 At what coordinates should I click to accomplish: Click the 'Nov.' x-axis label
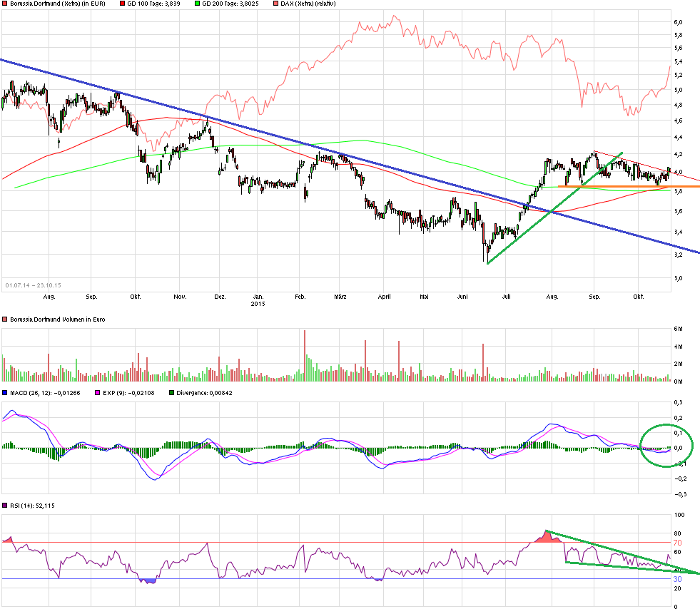coord(180,297)
